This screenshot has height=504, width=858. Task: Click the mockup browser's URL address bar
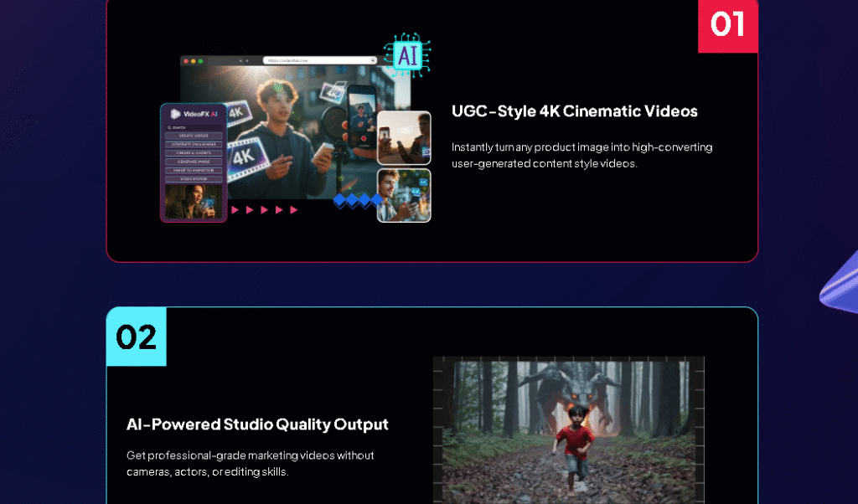coord(319,61)
